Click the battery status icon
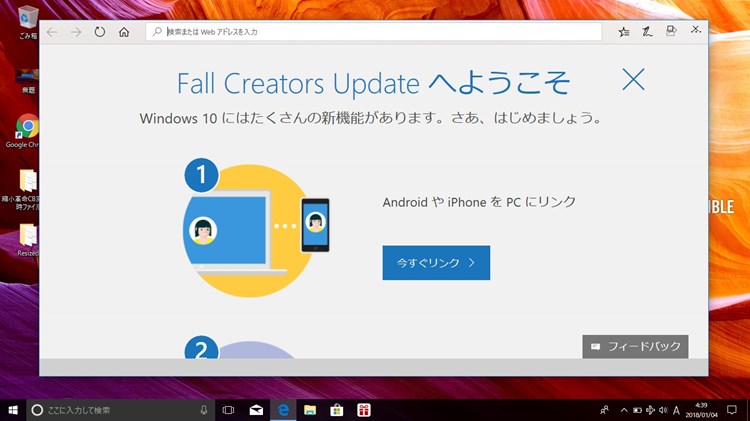This screenshot has height=421, width=750. [637, 410]
